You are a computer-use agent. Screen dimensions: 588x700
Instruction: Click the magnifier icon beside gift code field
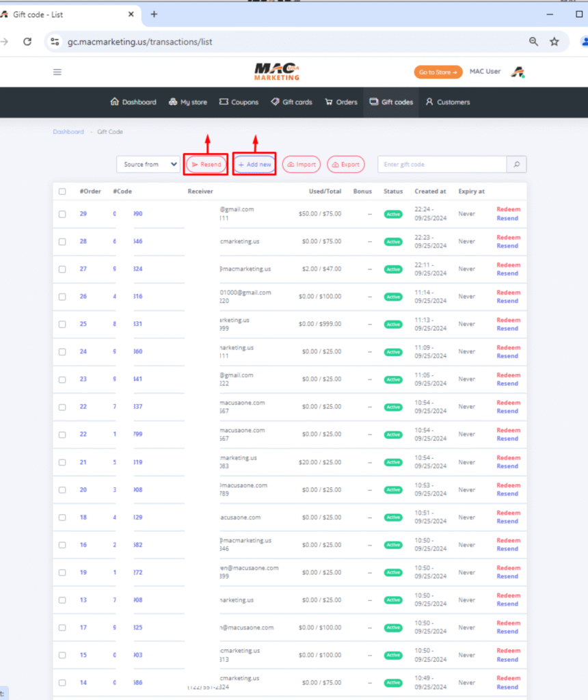pos(516,165)
